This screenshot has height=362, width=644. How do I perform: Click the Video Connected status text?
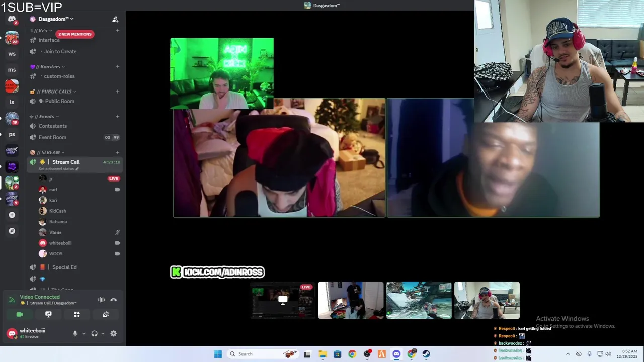tap(40, 297)
